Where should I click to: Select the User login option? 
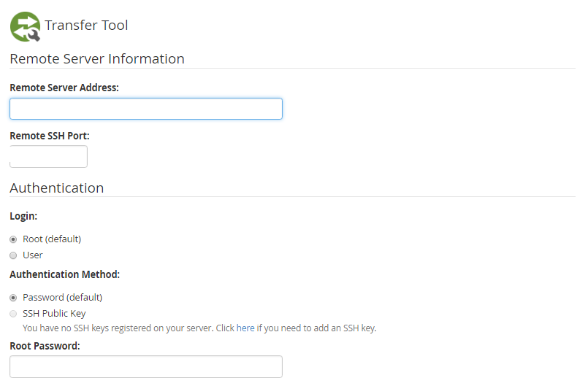tap(13, 255)
